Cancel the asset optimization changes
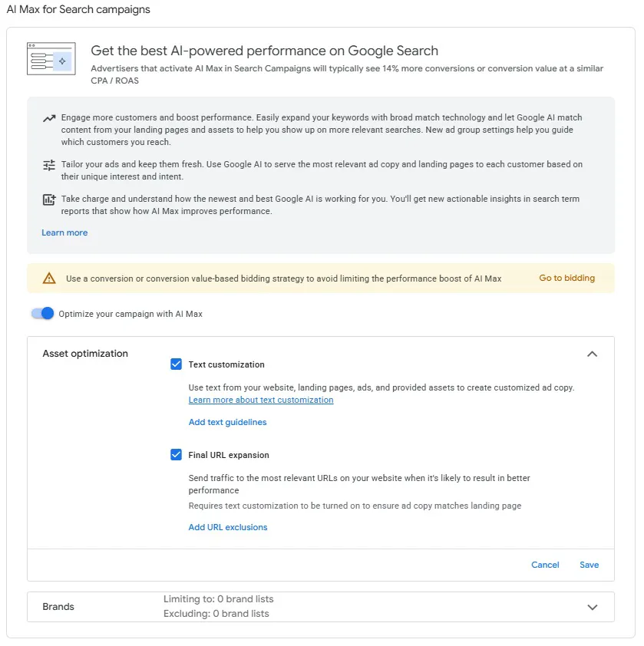 545,565
